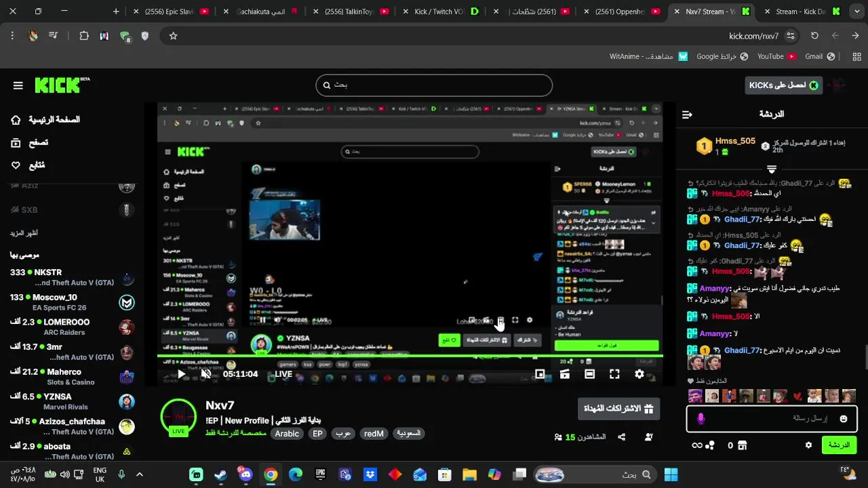868x488 pixels.
Task: Click the green الدردشة send button
Action: (839, 445)
